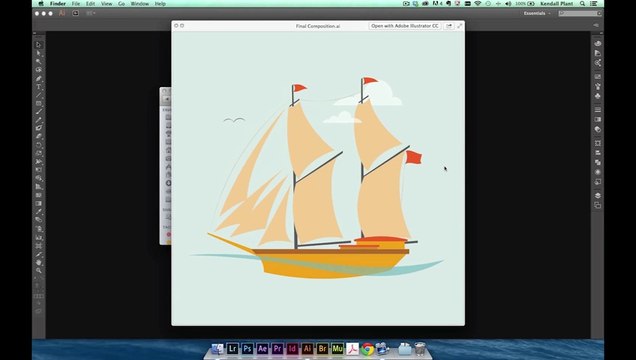
Task: Open the Color Guide panel
Action: click(597, 53)
